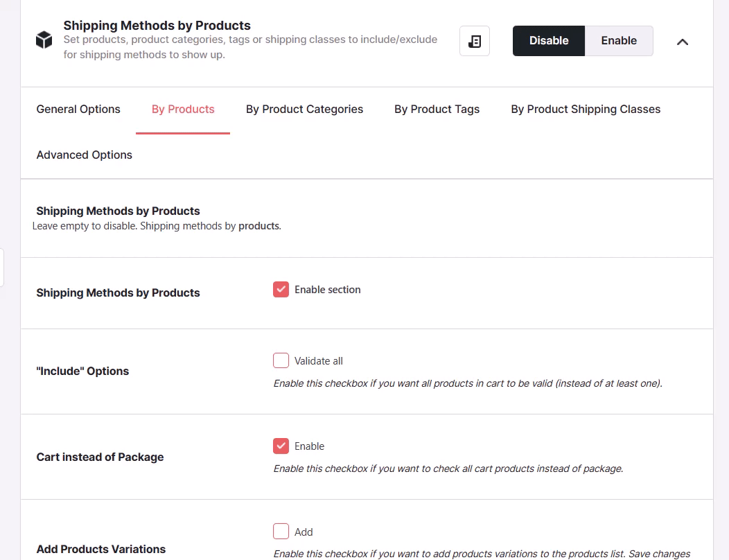Click the 'Leave empty to disable' description text

click(x=157, y=226)
